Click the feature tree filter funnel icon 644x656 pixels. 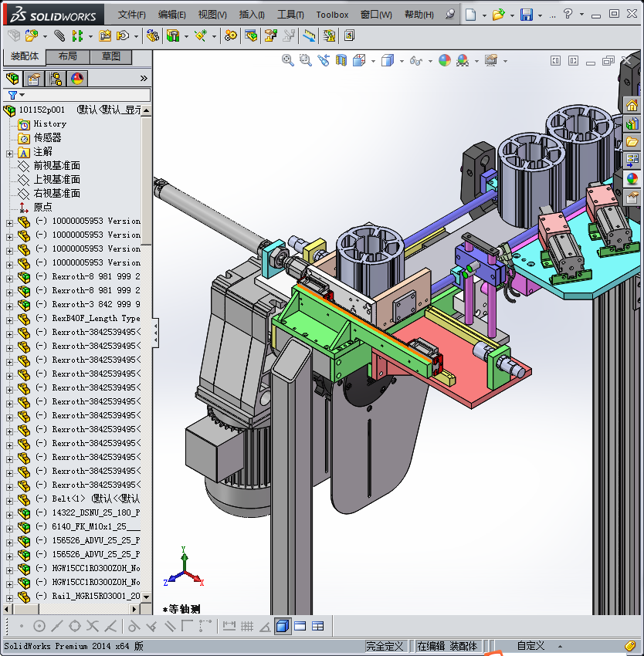tap(12, 95)
